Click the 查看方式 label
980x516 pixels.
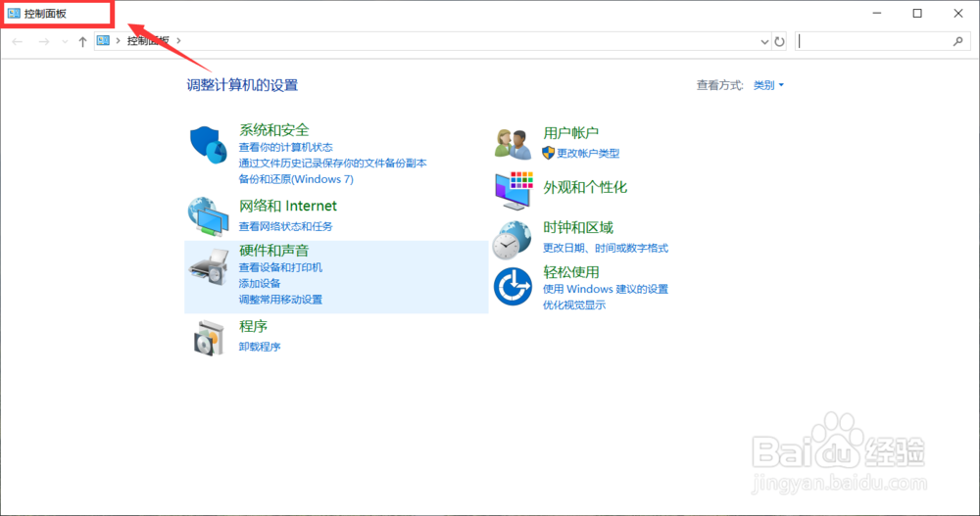coord(720,85)
